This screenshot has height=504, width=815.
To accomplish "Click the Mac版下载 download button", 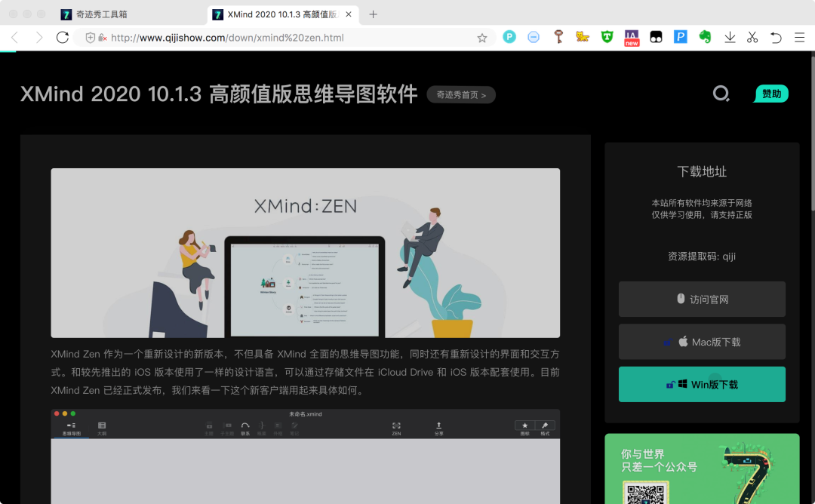I will click(x=702, y=342).
